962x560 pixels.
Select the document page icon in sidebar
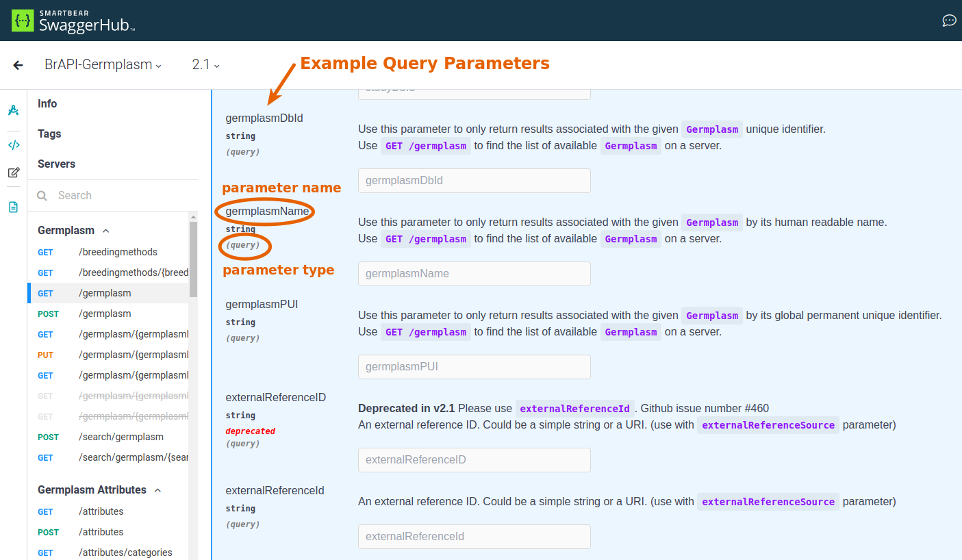coord(13,207)
